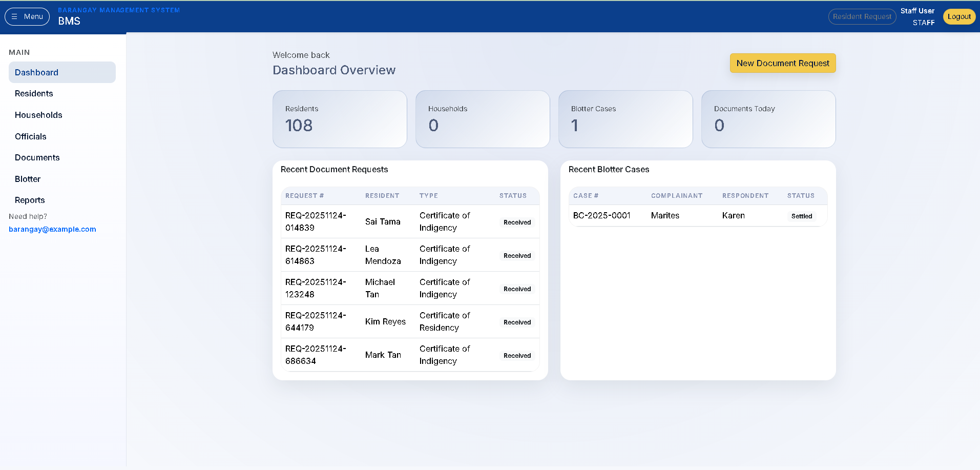Open request REQ-20251124-644179 for Kim Reyes
The height and width of the screenshot is (470, 980).
[x=316, y=321]
